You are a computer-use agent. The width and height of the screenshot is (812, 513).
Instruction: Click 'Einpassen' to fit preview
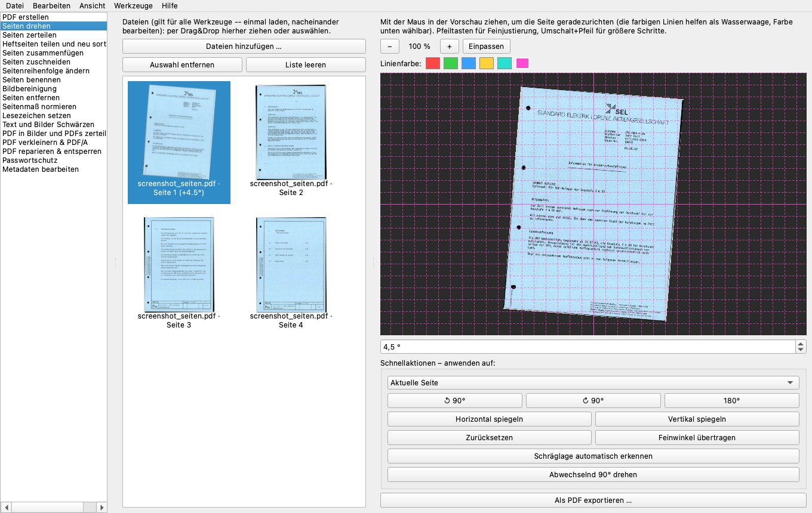click(487, 47)
